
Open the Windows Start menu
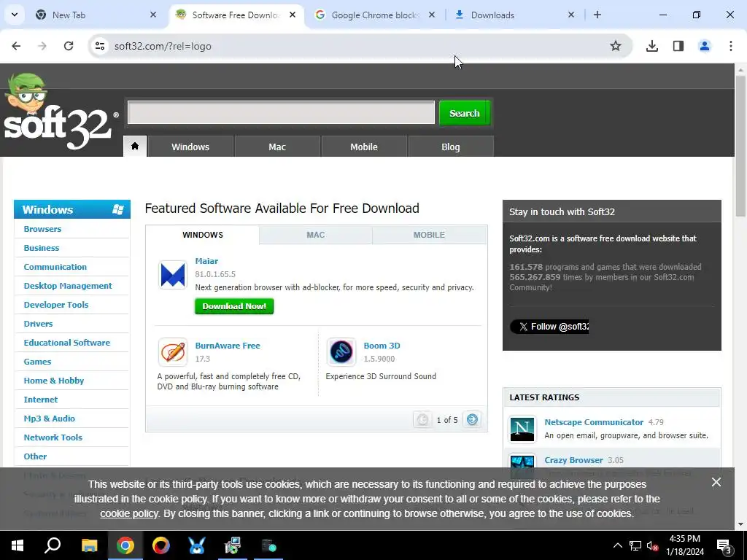[x=18, y=545]
